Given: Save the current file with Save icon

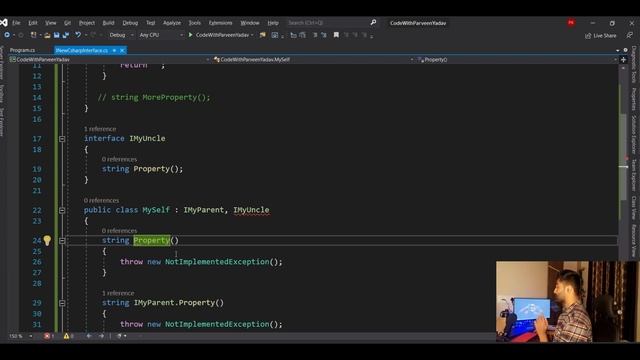Looking at the screenshot, I should (56, 36).
